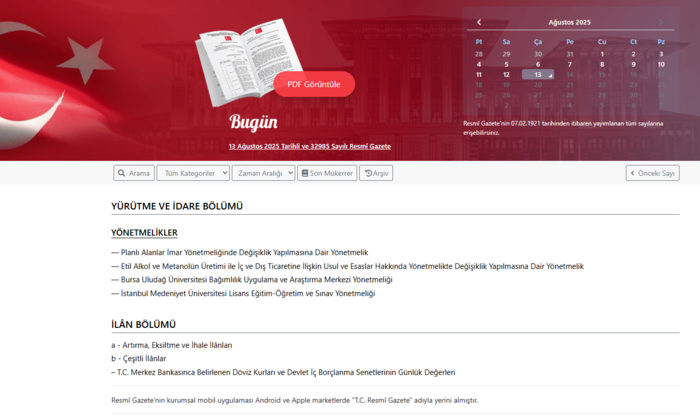Screen dimensions: 700x417
Task: Click the previous month arrow in calendar
Action: click(479, 22)
